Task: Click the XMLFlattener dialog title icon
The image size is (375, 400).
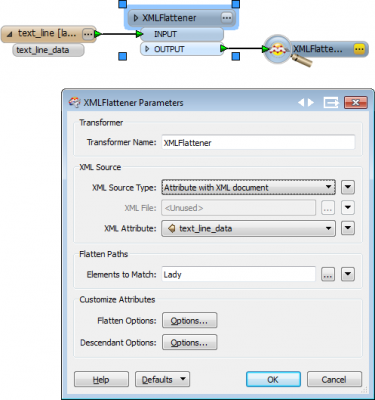Action: [74, 102]
